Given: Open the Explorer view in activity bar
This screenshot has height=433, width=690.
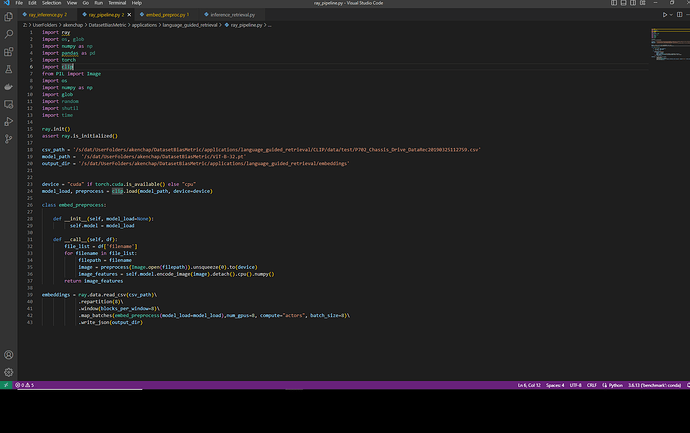Looking at the screenshot, I should point(8,17).
